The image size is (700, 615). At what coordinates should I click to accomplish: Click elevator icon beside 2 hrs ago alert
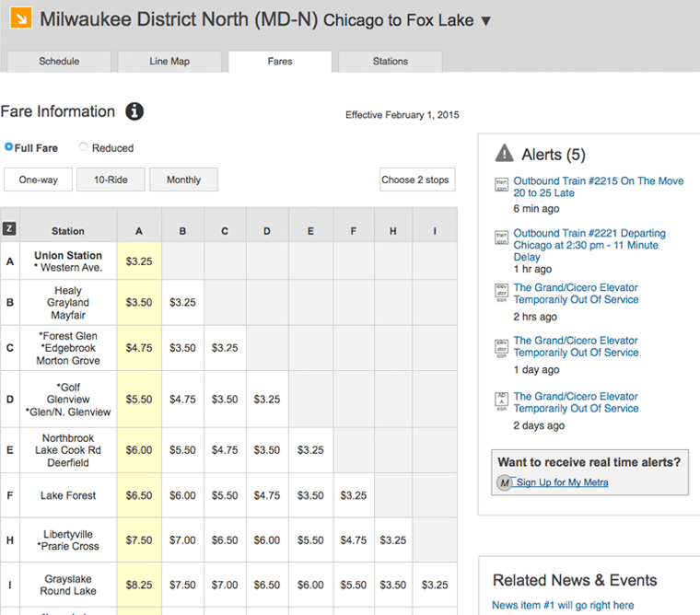click(x=501, y=292)
